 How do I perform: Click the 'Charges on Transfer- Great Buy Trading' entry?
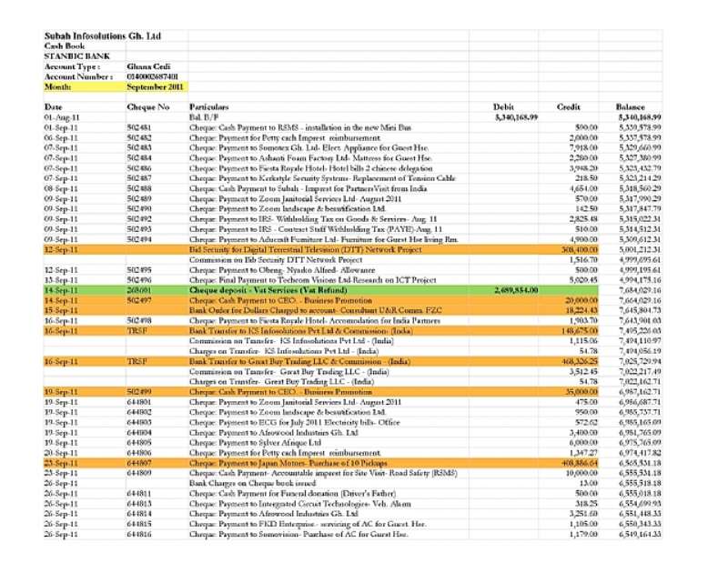[281, 381]
